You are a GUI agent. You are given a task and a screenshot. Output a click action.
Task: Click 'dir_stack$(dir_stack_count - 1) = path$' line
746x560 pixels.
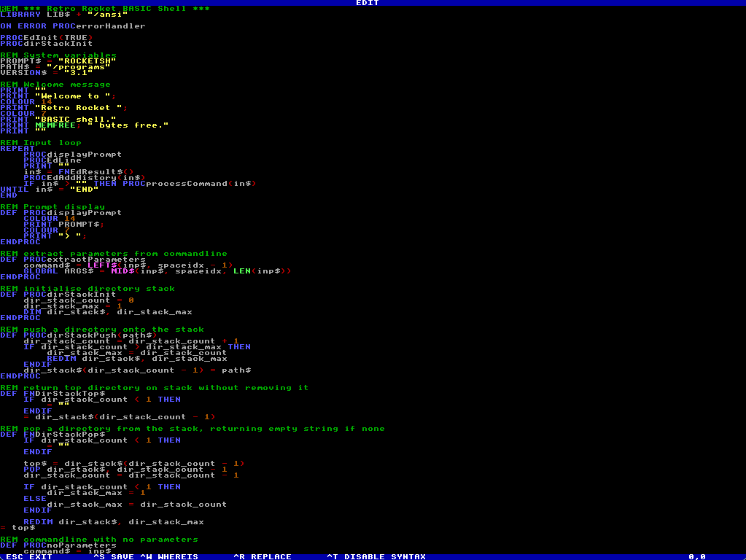[137, 370]
